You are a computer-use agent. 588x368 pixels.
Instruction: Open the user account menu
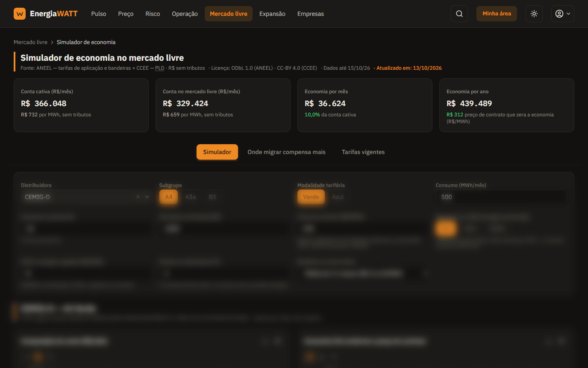(562, 14)
